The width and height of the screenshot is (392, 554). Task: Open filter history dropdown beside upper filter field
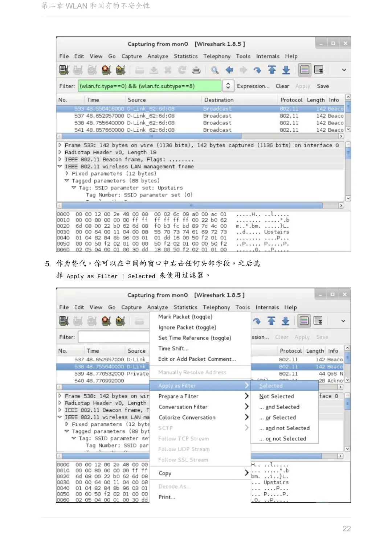[x=228, y=86]
